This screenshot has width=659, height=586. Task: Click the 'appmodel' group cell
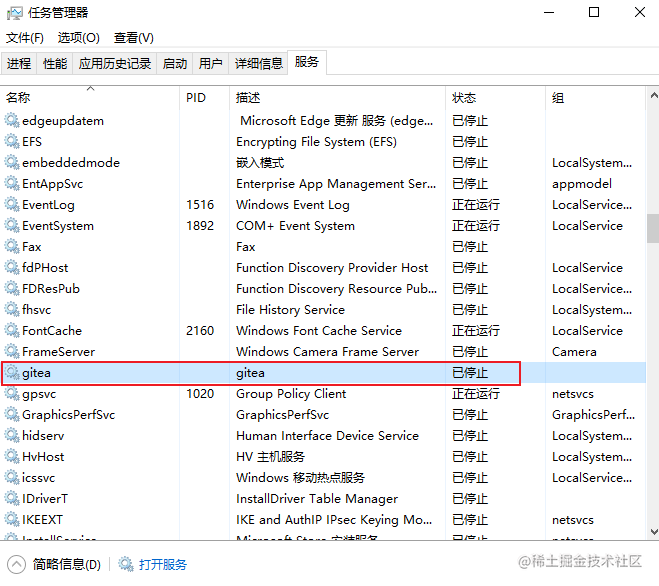click(582, 184)
